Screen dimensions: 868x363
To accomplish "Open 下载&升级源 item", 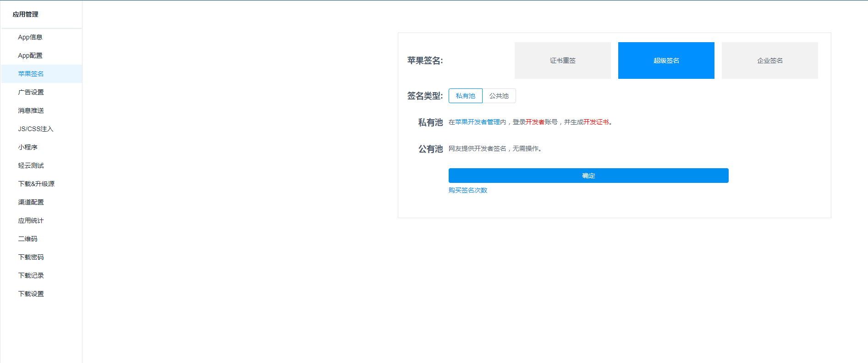I will [x=41, y=184].
